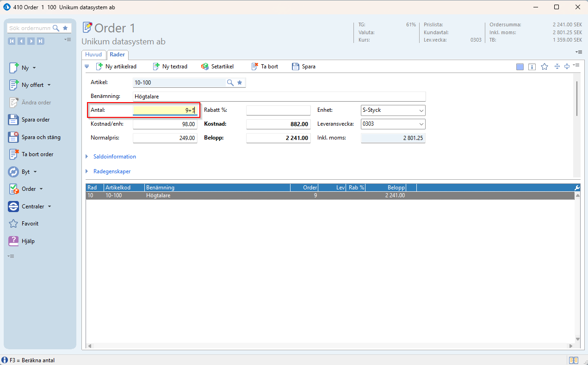Click the magnifier in the Artikel field
Screen dimensions: 588x365
(x=230, y=83)
